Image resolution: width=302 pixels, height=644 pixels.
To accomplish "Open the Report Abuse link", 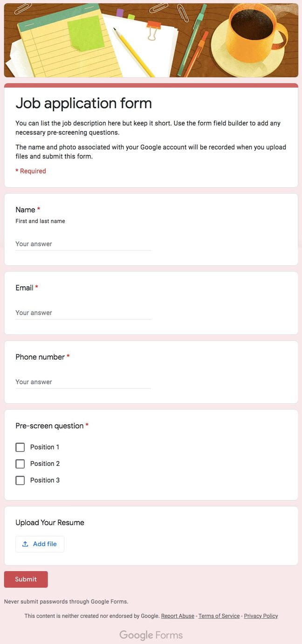I will 178,616.
